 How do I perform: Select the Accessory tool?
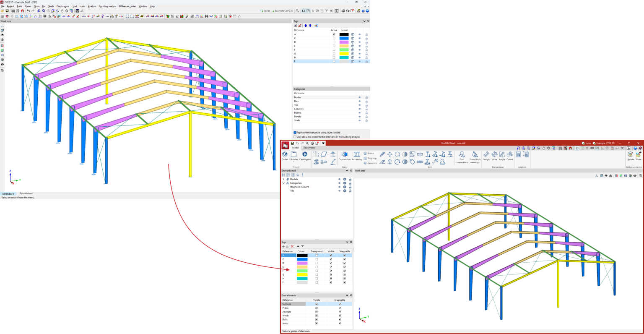(357, 156)
